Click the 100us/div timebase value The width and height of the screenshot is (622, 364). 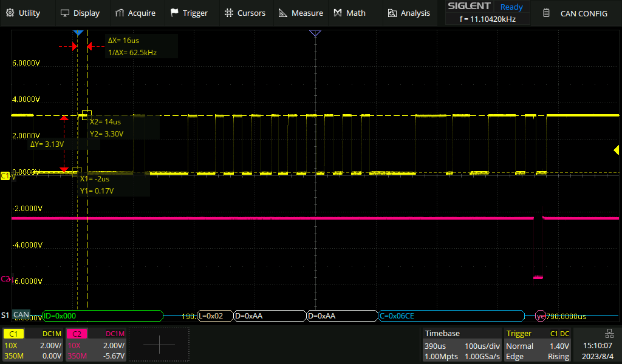(482, 346)
